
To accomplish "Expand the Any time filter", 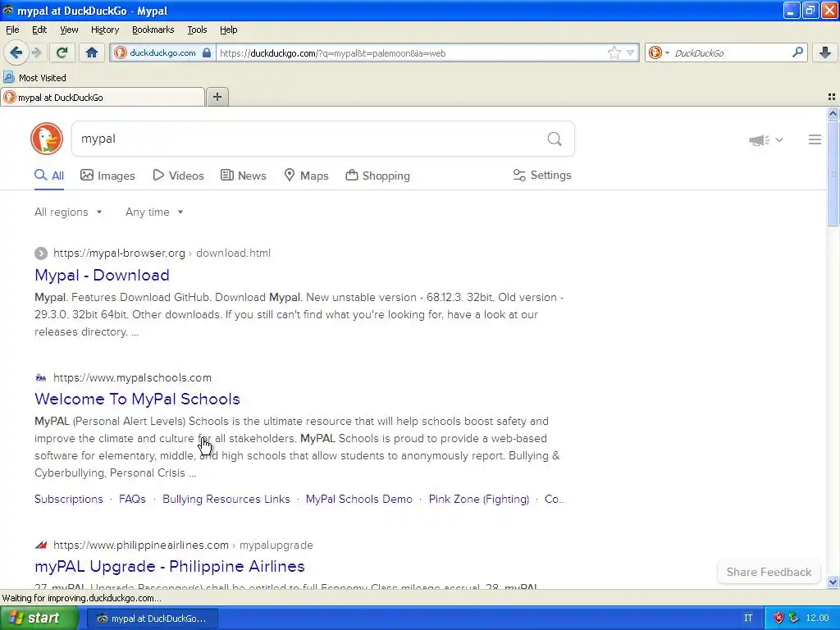I will 154,212.
